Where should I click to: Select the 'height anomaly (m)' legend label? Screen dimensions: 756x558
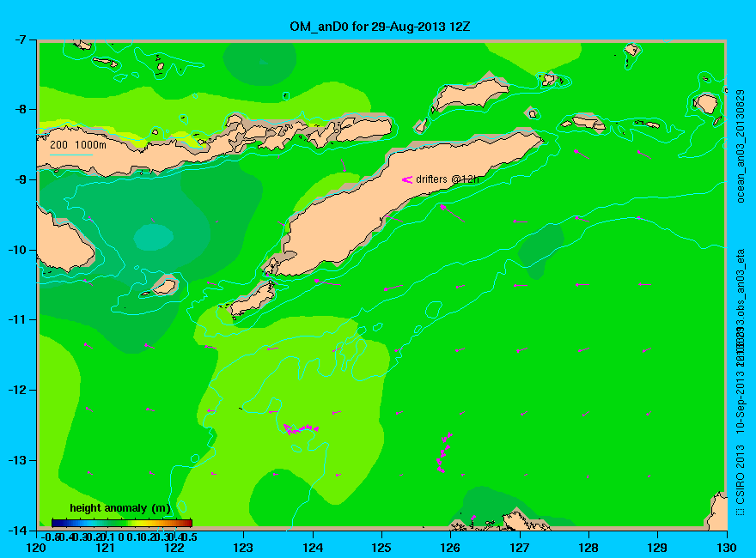119,508
